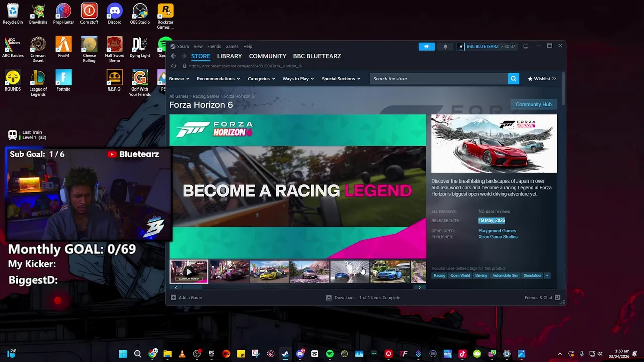Viewport: 644px width, 362px height.
Task: Select the Automobile Sim tag
Action: click(505, 276)
